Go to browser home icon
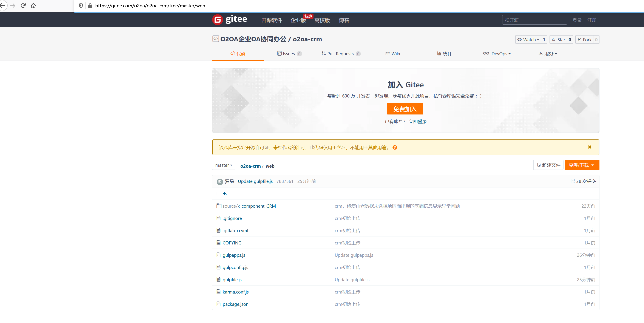The width and height of the screenshot is (644, 323). click(33, 6)
